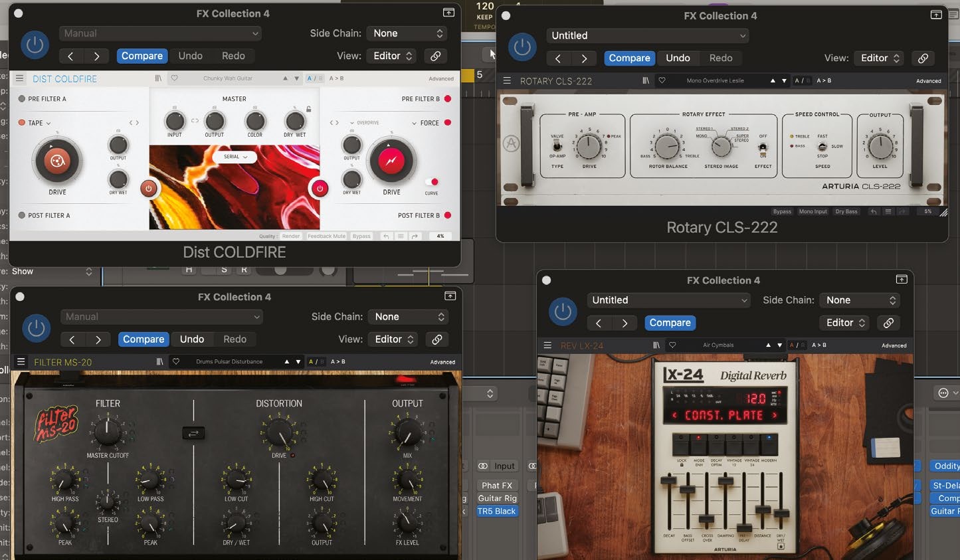Click expand window icon on Dist COLDFIRE title bar
This screenshot has width=960, height=560.
[x=448, y=13]
